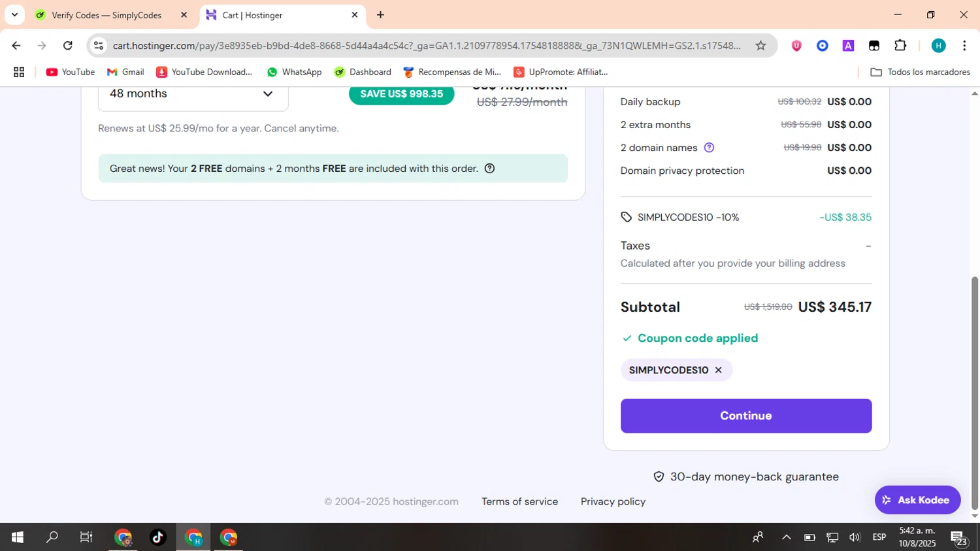Open the Chrome profile avatar H
The image size is (980, 551).
(938, 46)
